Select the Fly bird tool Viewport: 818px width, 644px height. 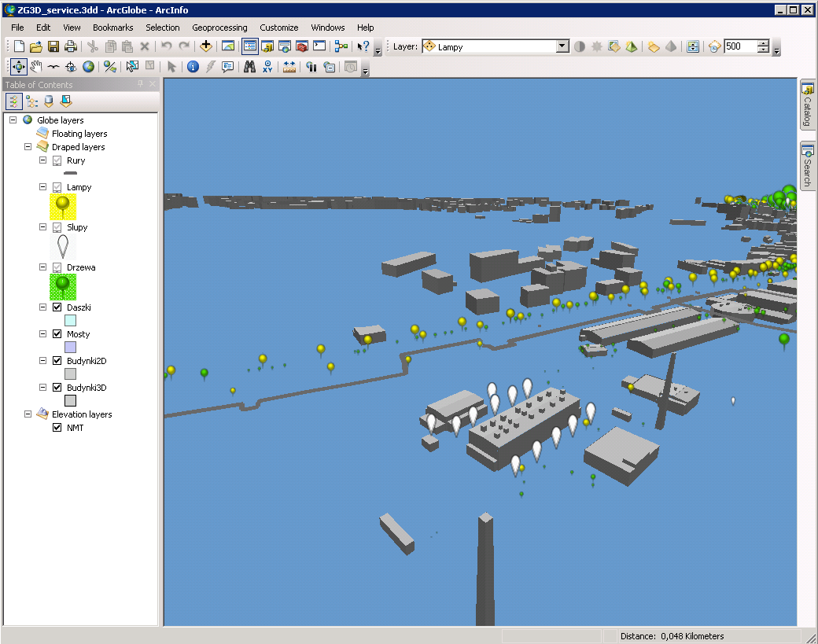(x=53, y=67)
